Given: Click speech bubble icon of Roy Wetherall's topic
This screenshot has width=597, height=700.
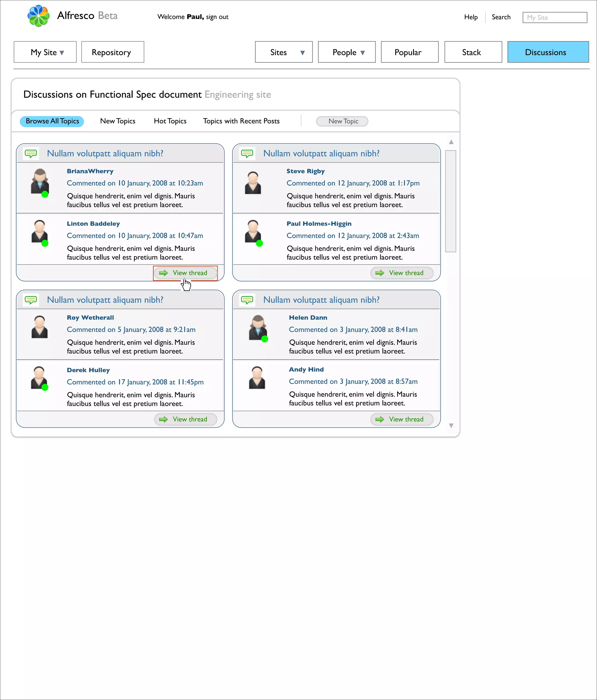Looking at the screenshot, I should (31, 300).
